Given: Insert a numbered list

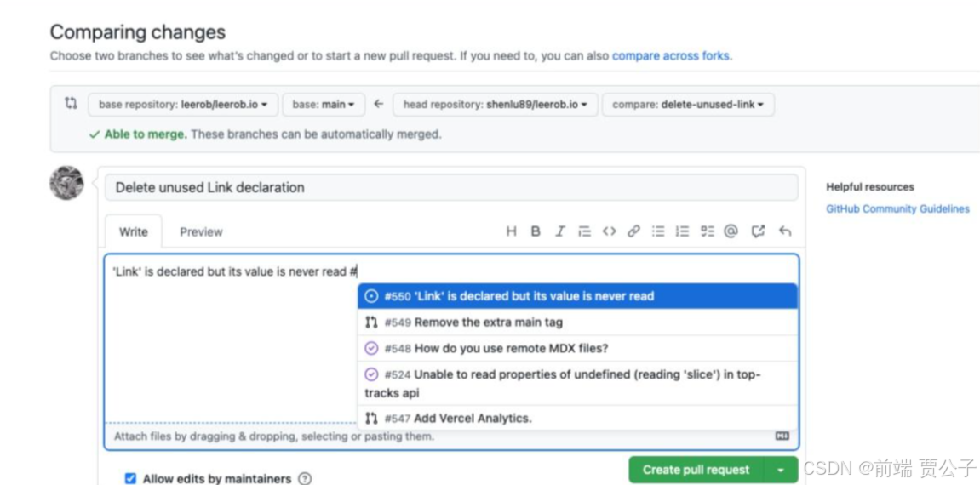Looking at the screenshot, I should (682, 231).
